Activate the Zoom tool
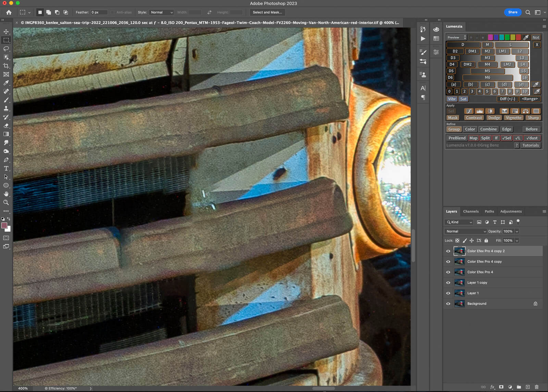Image resolution: width=548 pixels, height=392 pixels. (x=6, y=203)
